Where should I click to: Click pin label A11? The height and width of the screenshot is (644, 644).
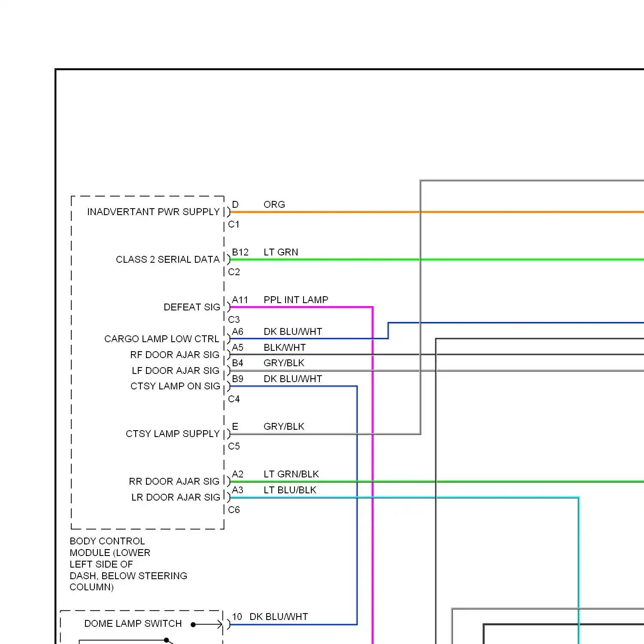pos(240,300)
